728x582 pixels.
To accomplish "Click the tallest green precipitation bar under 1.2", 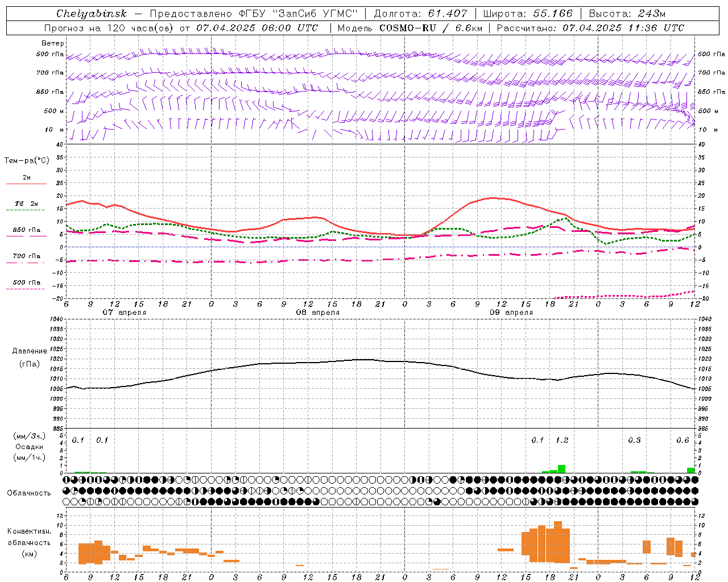I will [561, 469].
